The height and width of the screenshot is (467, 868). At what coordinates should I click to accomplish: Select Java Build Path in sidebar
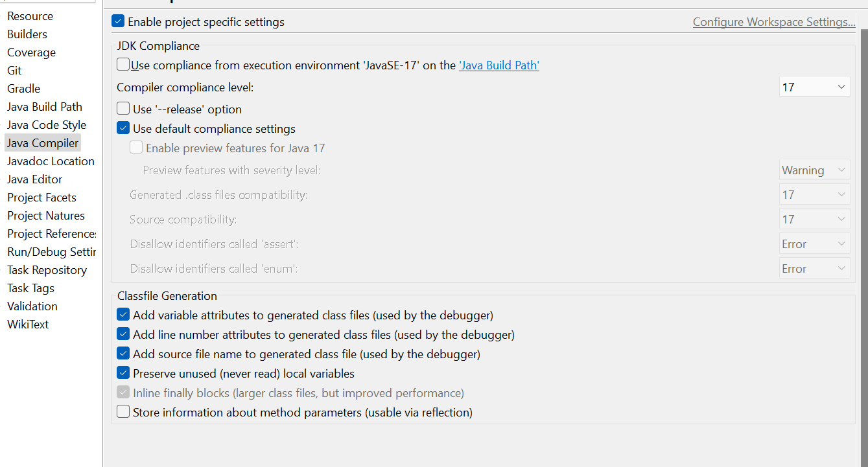45,107
